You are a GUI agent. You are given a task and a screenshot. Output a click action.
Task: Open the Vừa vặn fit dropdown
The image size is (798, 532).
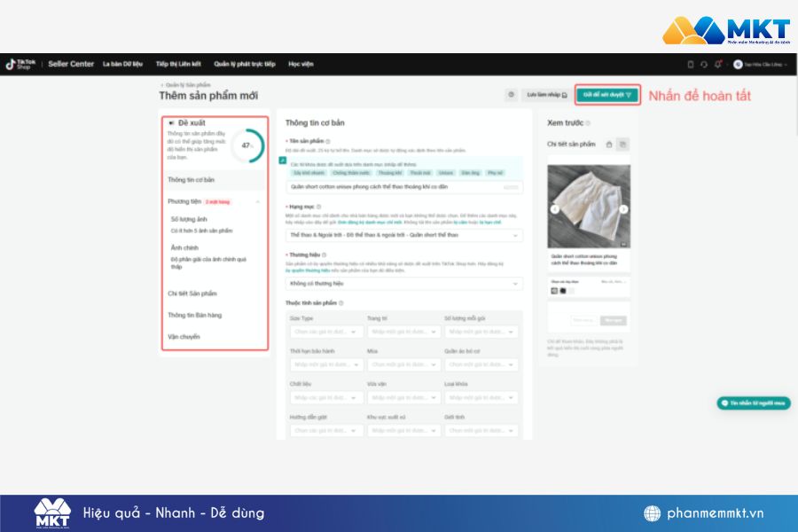[x=403, y=397]
